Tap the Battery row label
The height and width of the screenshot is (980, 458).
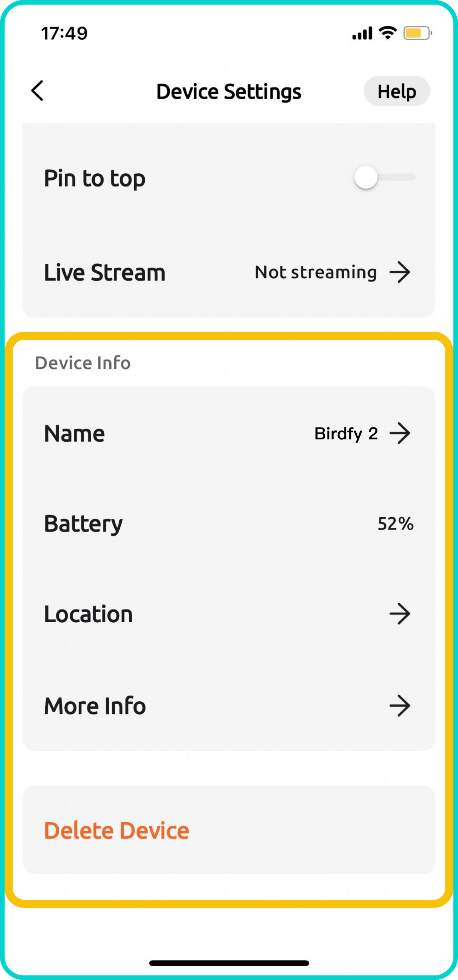[83, 524]
